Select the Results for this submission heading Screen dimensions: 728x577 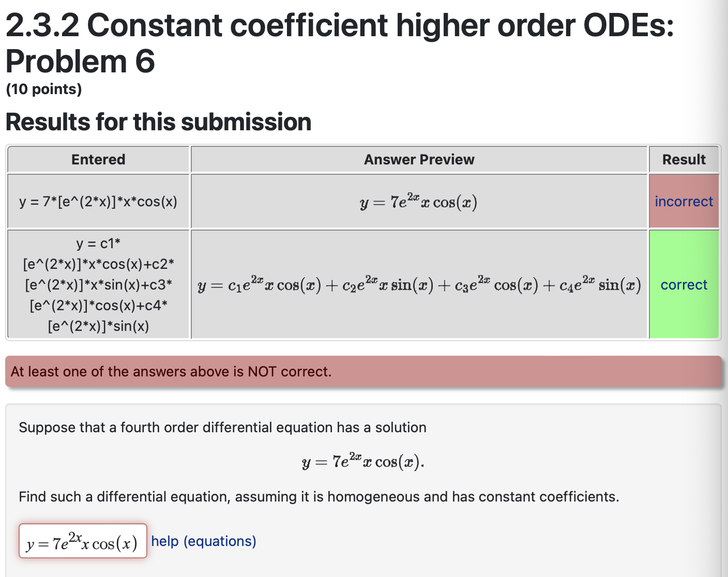[158, 122]
